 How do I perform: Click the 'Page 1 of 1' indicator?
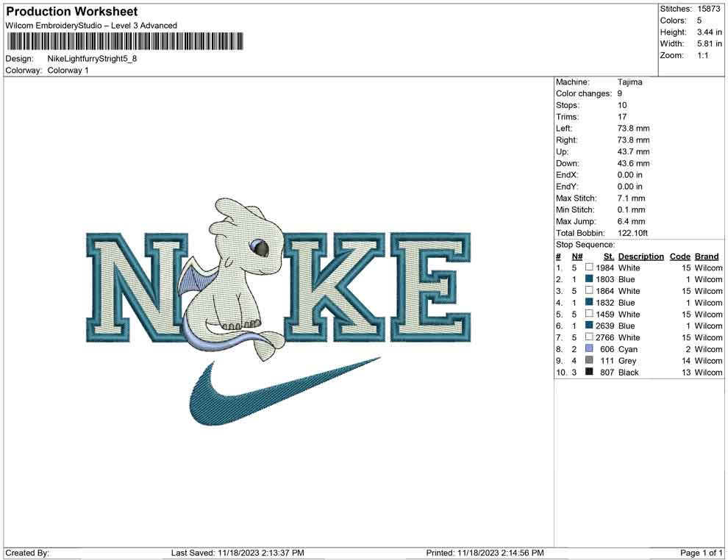click(701, 553)
